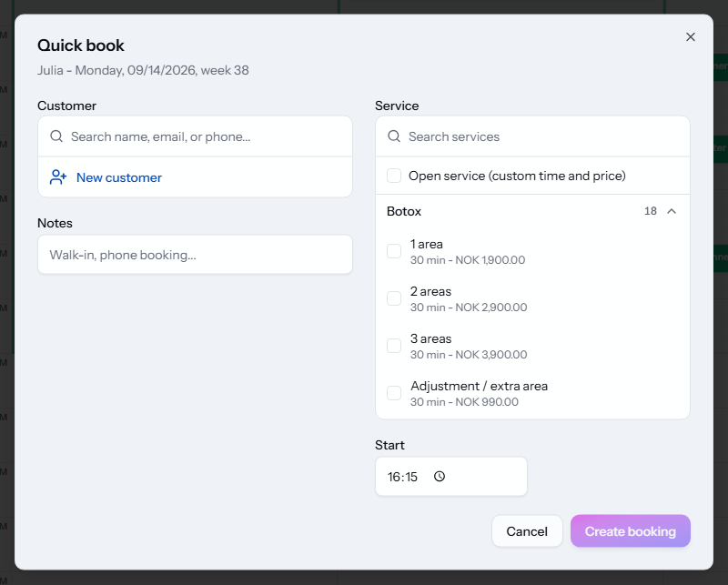Select the 1 area Botox checkbox
The image size is (728, 585).
394,251
